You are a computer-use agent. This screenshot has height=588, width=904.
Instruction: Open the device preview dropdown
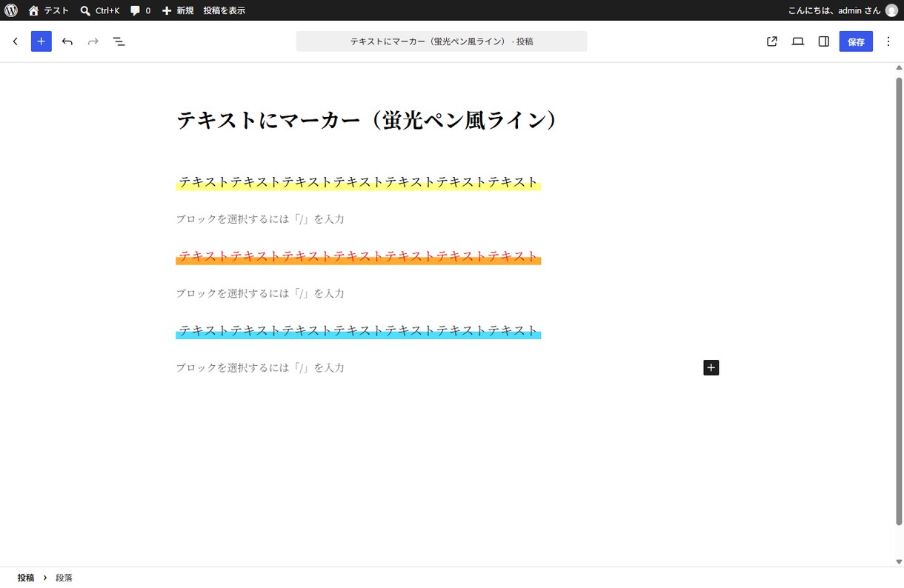coord(798,41)
